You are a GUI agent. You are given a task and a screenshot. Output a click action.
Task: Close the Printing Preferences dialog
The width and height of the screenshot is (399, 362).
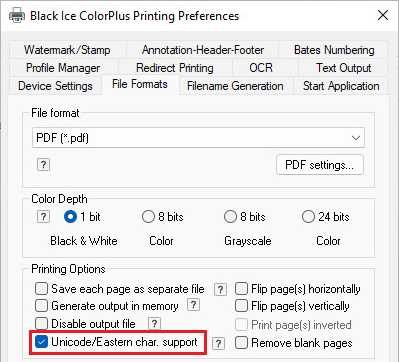click(383, 15)
